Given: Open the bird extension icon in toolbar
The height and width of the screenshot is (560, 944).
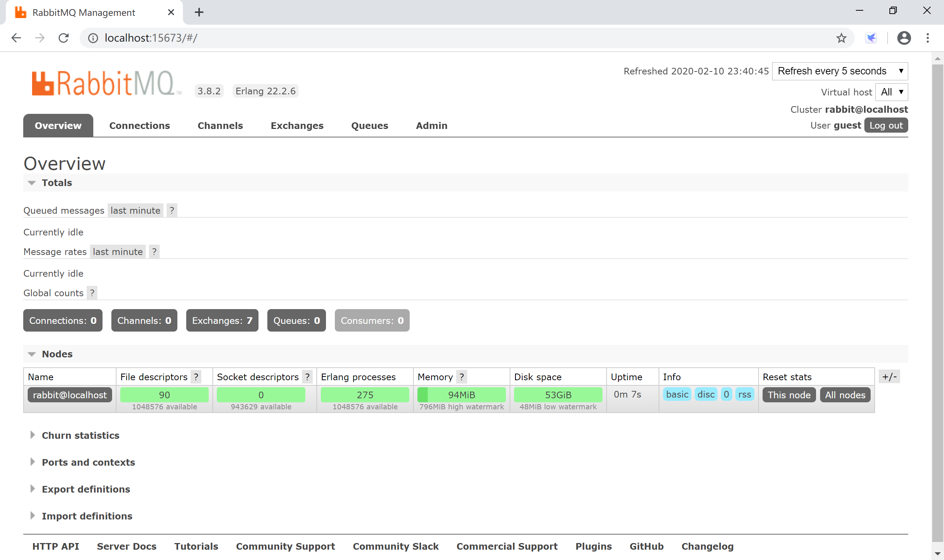Looking at the screenshot, I should (870, 38).
